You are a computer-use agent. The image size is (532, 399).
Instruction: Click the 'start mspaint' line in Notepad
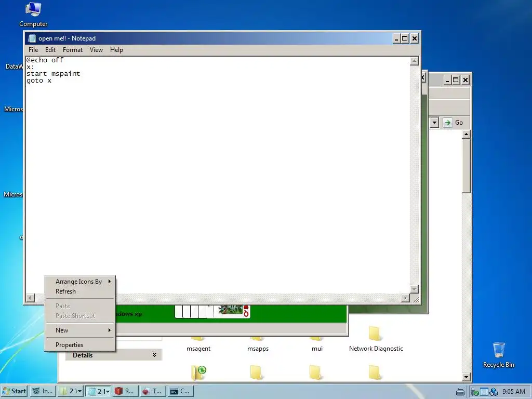coord(54,74)
